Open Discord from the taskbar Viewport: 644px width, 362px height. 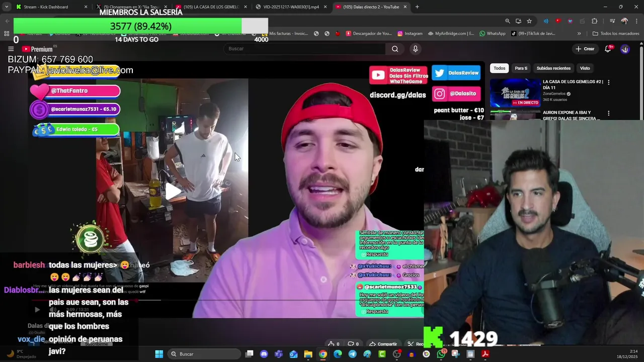point(264,354)
